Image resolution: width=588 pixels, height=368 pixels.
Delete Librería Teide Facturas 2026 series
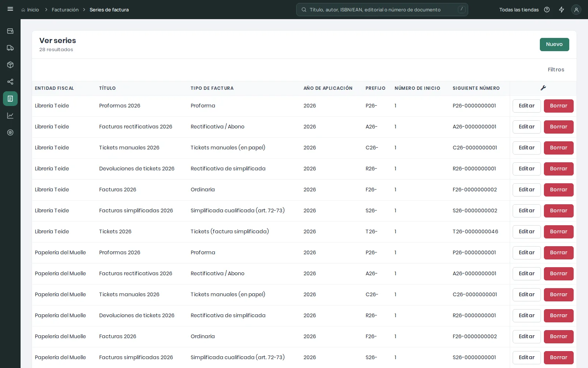coord(559,190)
